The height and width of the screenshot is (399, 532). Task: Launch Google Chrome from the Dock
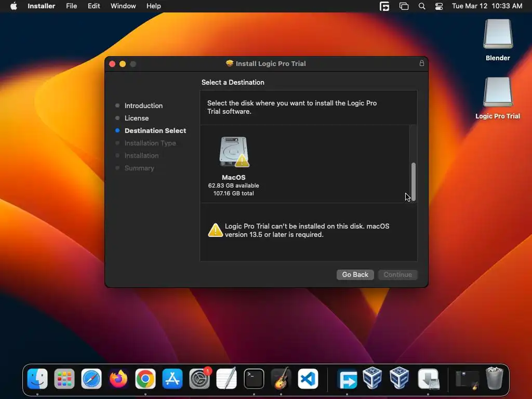click(145, 379)
